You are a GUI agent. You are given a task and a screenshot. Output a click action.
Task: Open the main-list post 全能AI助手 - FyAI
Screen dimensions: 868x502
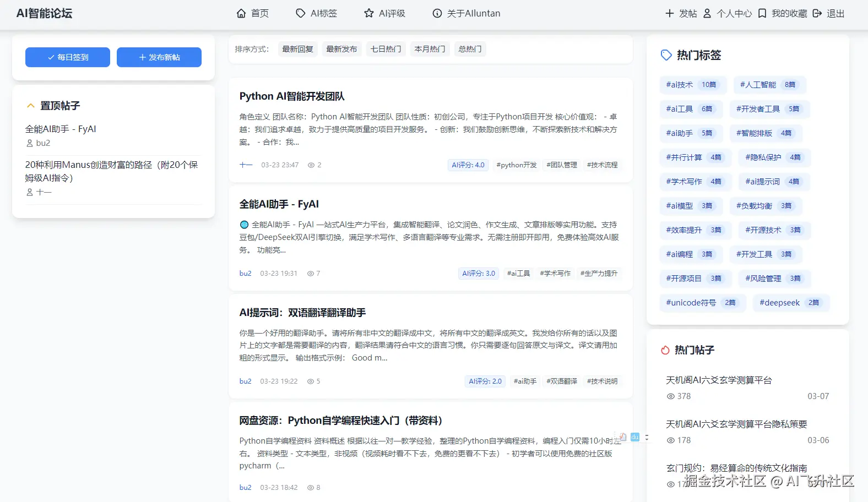pyautogui.click(x=279, y=204)
